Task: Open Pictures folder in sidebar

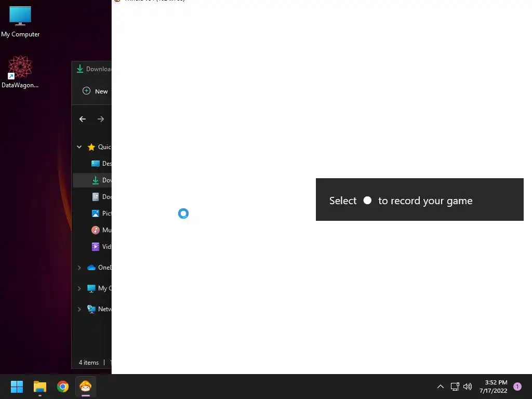Action: pos(101,214)
